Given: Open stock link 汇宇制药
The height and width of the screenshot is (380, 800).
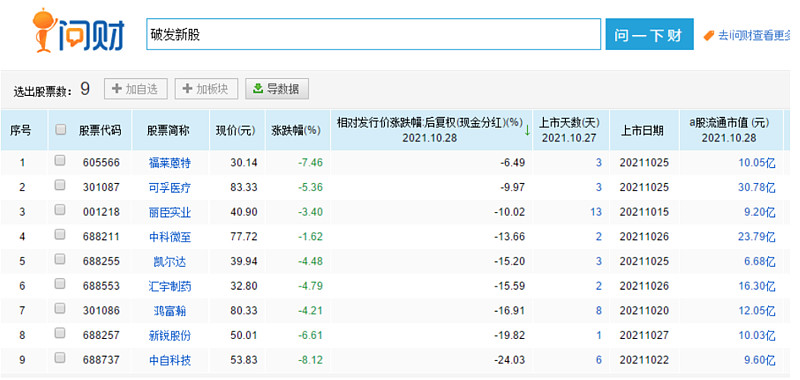Looking at the screenshot, I should click(x=169, y=286).
